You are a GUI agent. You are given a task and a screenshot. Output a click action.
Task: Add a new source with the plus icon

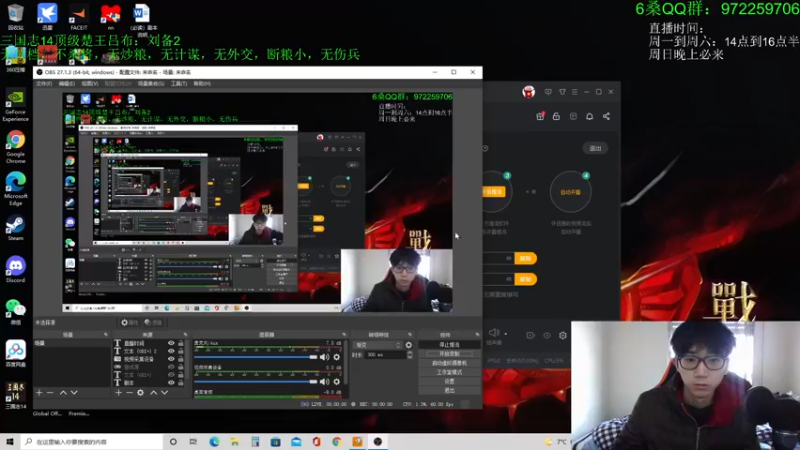[118, 392]
